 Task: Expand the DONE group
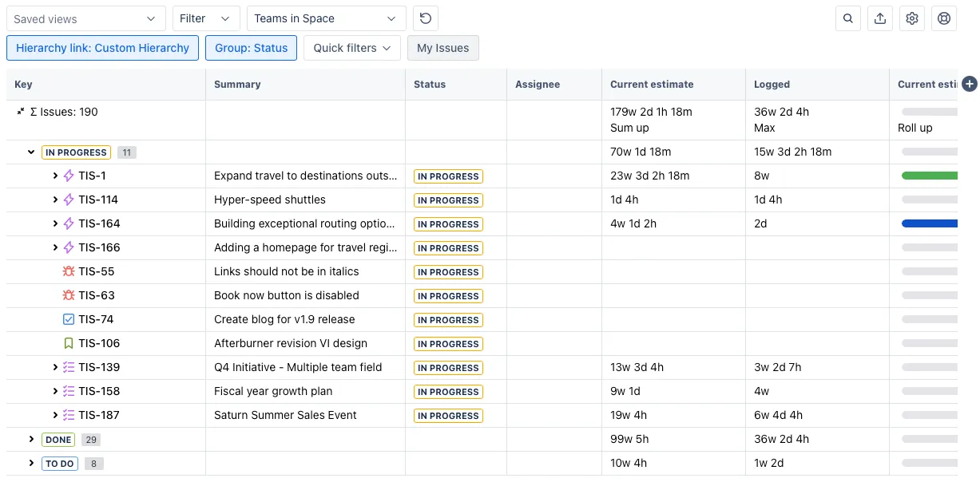[31, 439]
